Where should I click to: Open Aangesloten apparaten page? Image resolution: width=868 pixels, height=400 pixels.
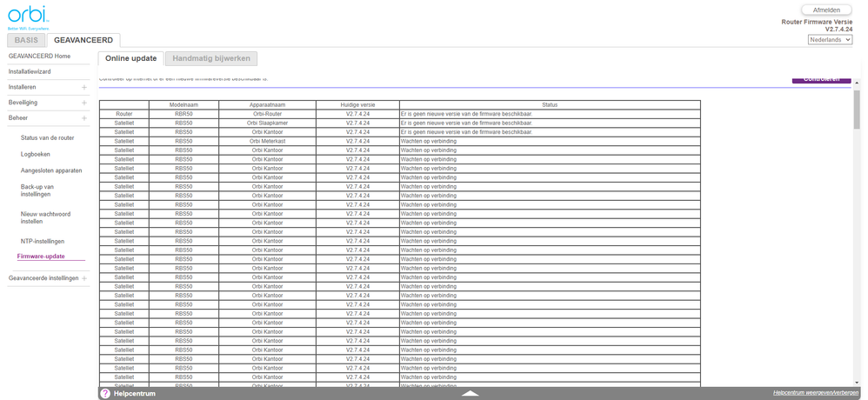51,170
